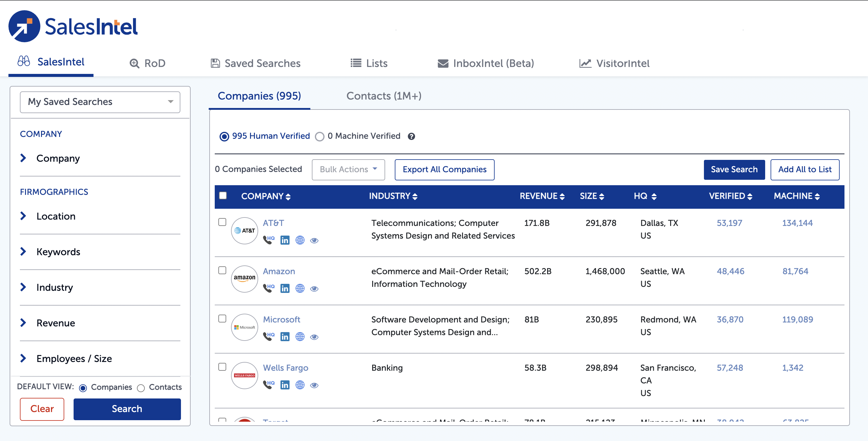868x441 pixels.
Task: Open the Microsoft company link
Action: click(x=281, y=319)
